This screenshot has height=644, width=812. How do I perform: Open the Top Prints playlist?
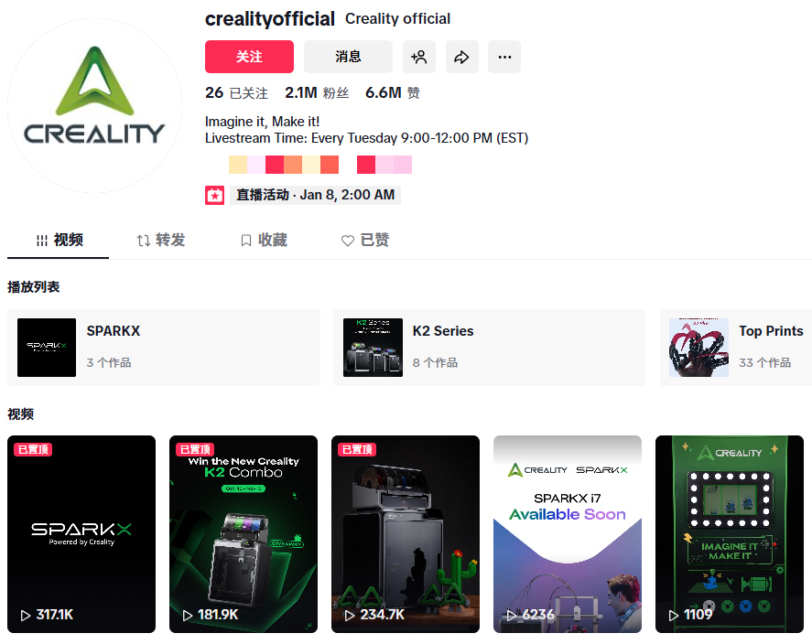coord(736,348)
